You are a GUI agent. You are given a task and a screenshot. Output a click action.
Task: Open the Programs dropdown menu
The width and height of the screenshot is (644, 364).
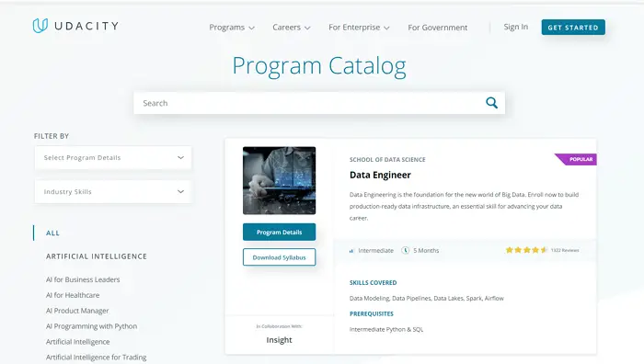[232, 28]
